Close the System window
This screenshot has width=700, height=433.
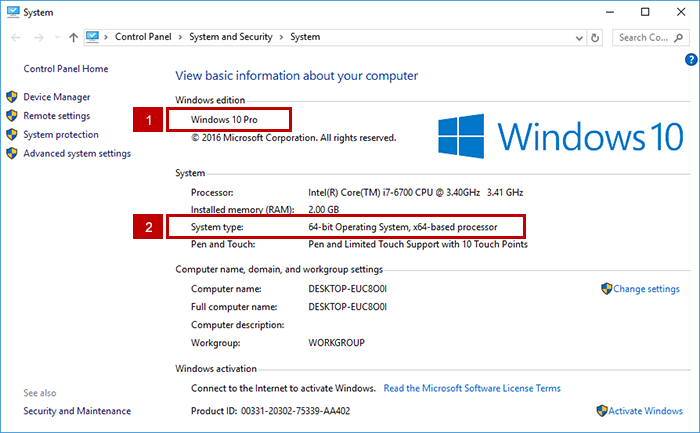point(681,12)
